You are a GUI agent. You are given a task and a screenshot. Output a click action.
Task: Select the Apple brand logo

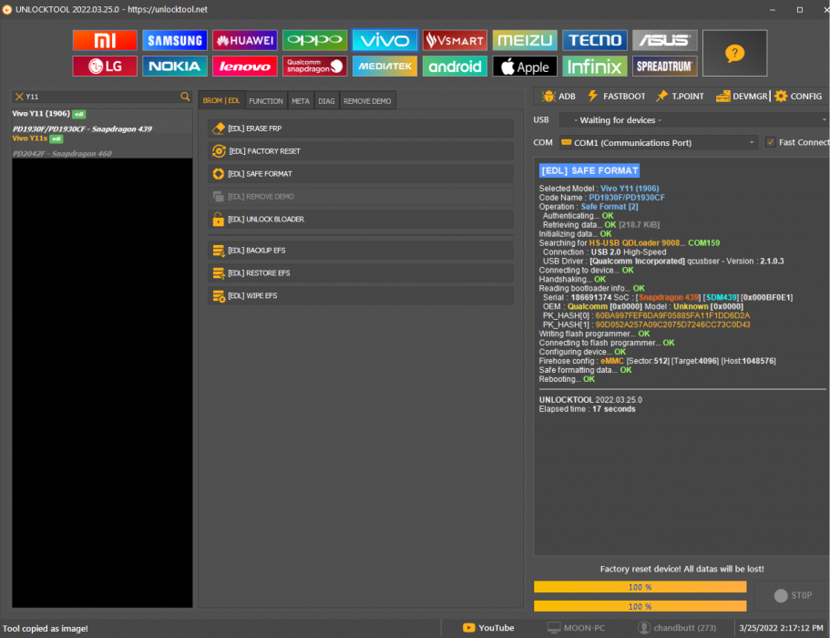pos(525,66)
